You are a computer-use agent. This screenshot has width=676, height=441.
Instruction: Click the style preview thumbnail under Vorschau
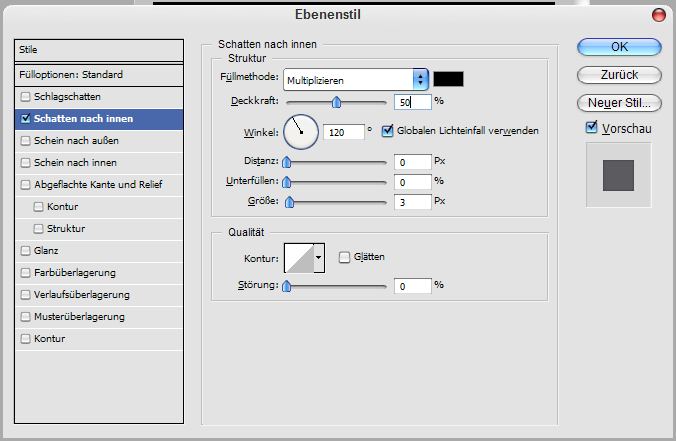tap(618, 175)
